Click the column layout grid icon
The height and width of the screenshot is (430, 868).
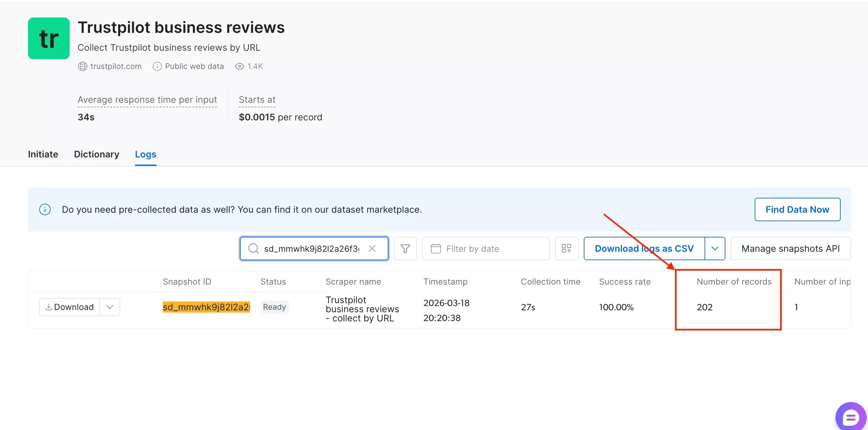567,249
